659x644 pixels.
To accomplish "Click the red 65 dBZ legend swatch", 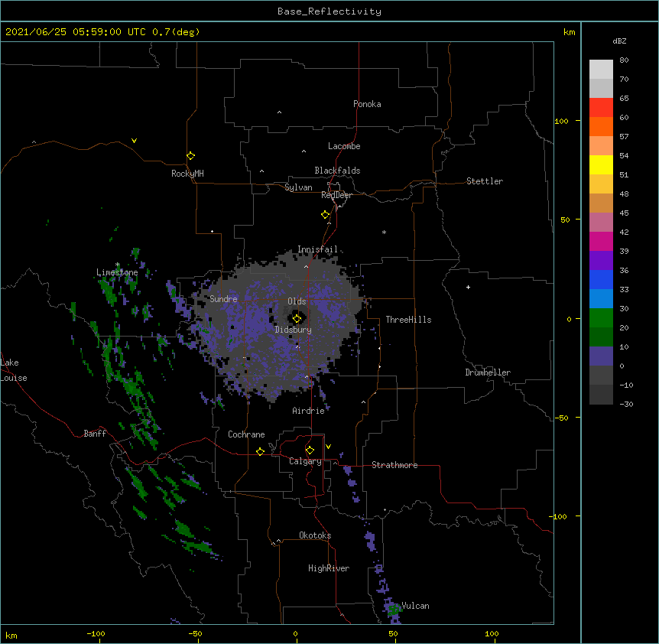I will tap(601, 107).
